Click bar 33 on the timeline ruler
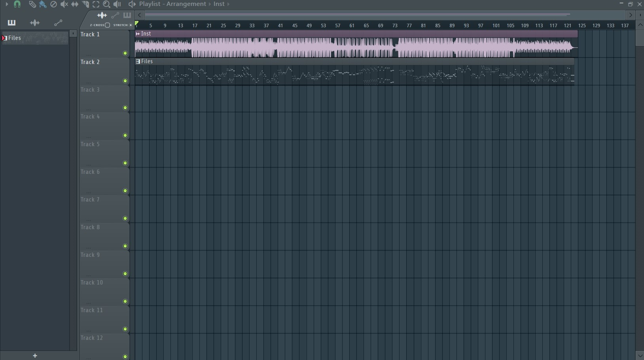This screenshot has height=360, width=644. coord(252,26)
